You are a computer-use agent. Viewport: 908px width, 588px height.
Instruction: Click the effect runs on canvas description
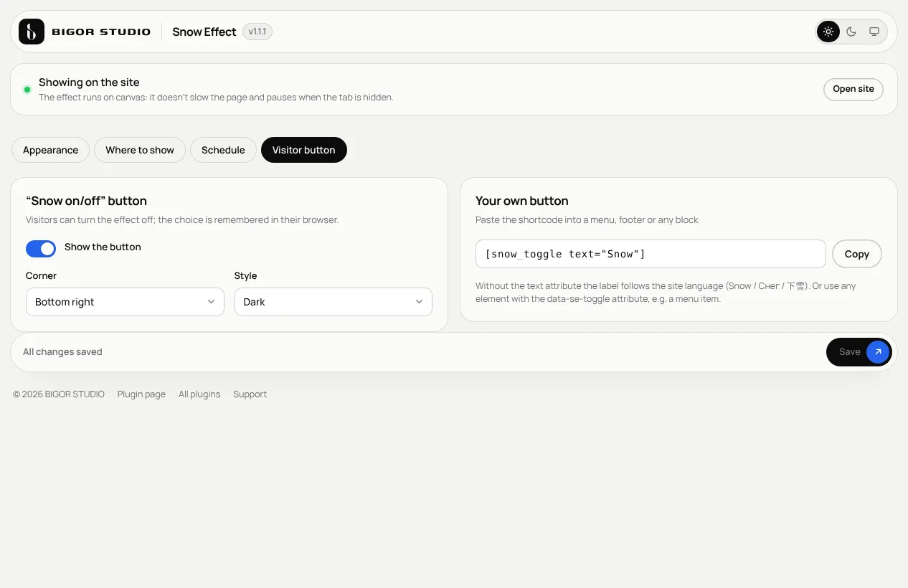coord(216,98)
